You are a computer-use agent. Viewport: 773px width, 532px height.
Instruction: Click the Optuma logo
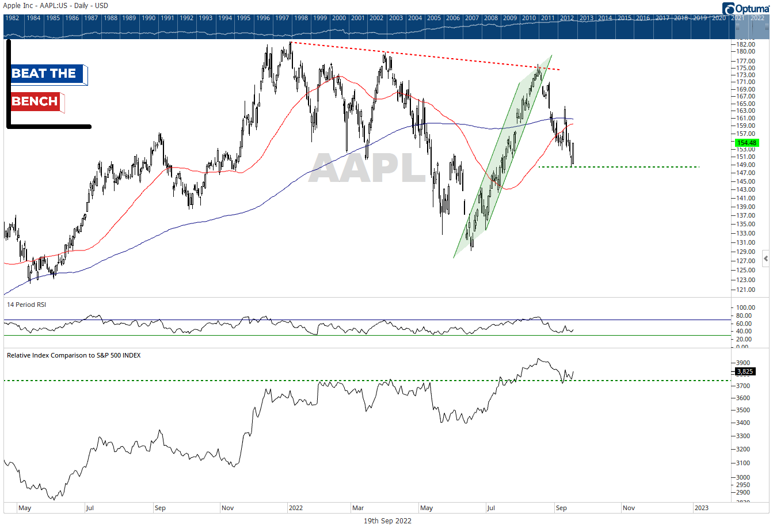tap(747, 8)
